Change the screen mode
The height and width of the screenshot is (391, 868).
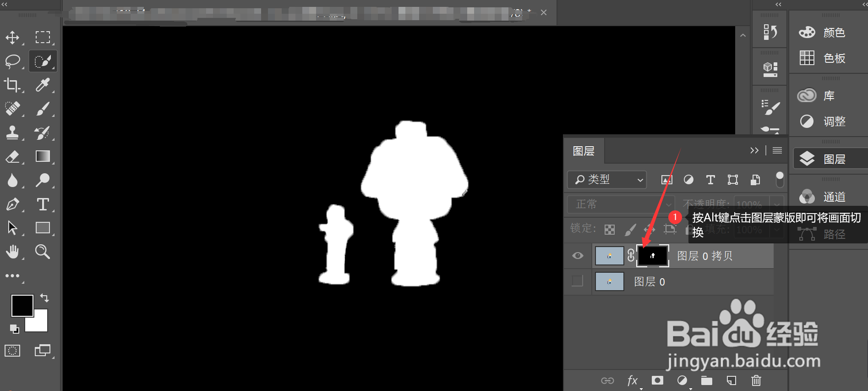click(43, 351)
